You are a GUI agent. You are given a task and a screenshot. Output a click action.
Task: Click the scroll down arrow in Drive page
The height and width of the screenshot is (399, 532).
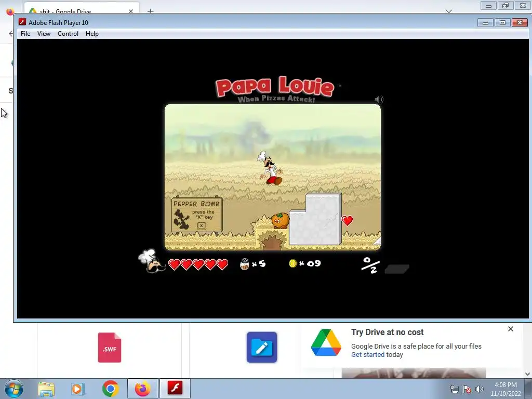click(528, 374)
